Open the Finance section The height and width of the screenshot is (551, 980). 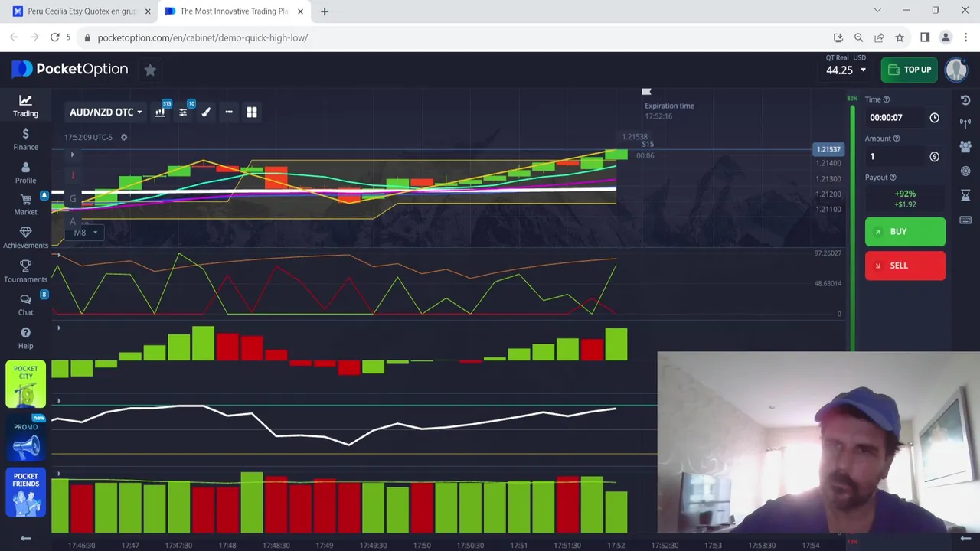(25, 139)
